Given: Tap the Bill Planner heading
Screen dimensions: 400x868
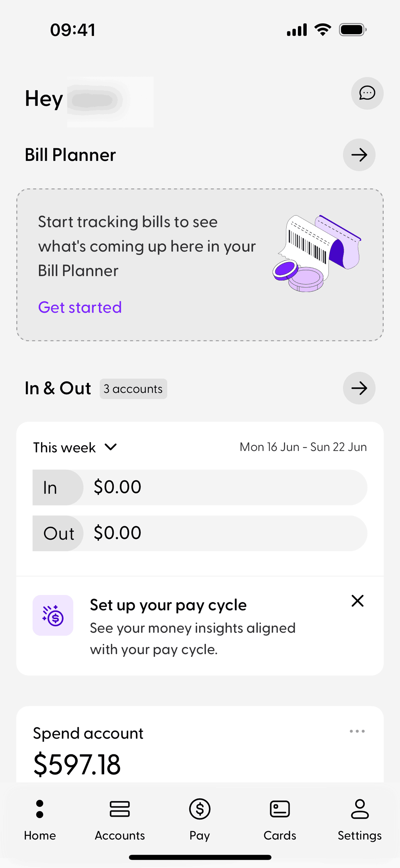Looking at the screenshot, I should pyautogui.click(x=70, y=155).
